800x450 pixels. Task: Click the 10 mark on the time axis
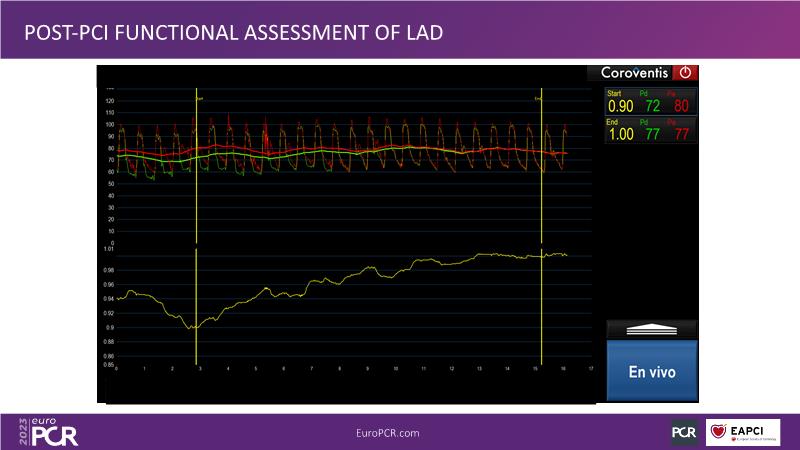pyautogui.click(x=396, y=369)
